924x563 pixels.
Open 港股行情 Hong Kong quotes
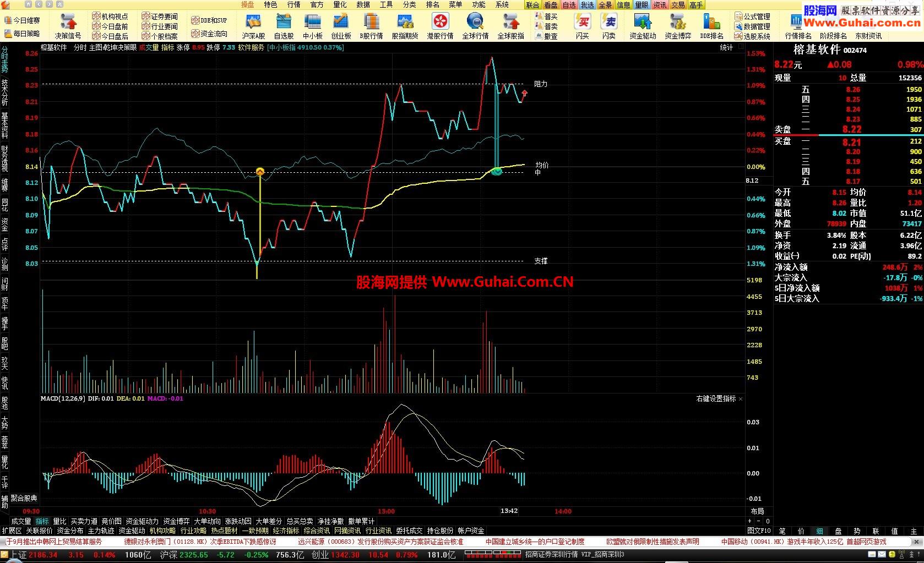tap(440, 25)
